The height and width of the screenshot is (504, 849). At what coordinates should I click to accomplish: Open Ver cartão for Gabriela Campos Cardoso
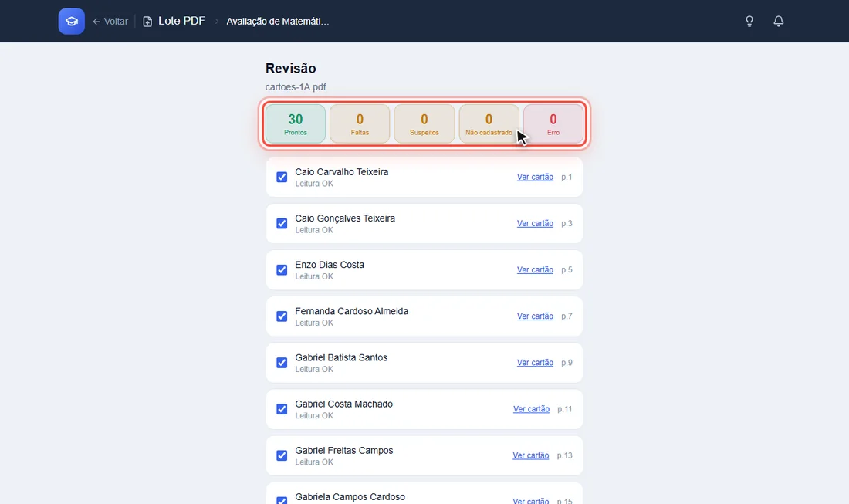pyautogui.click(x=531, y=501)
